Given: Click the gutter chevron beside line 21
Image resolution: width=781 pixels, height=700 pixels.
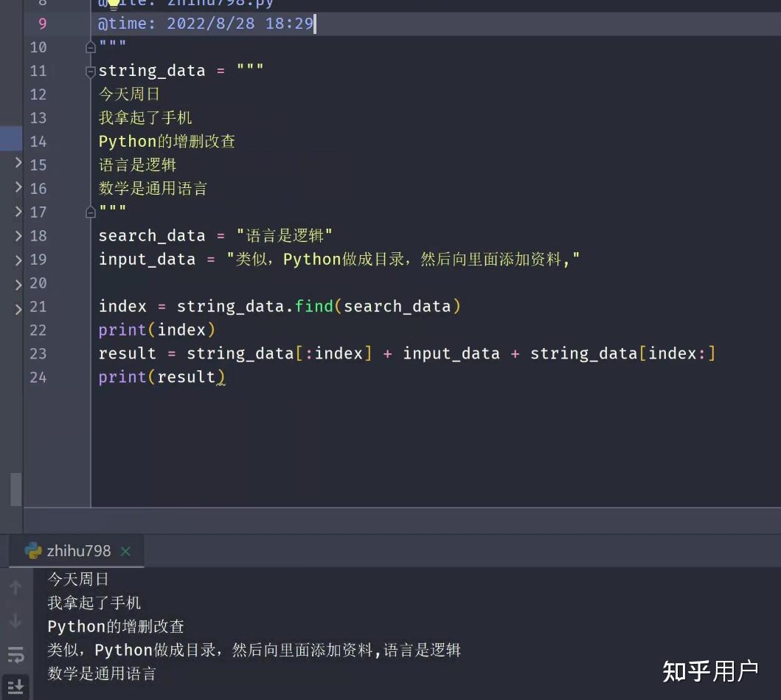Looking at the screenshot, I should 19,306.
